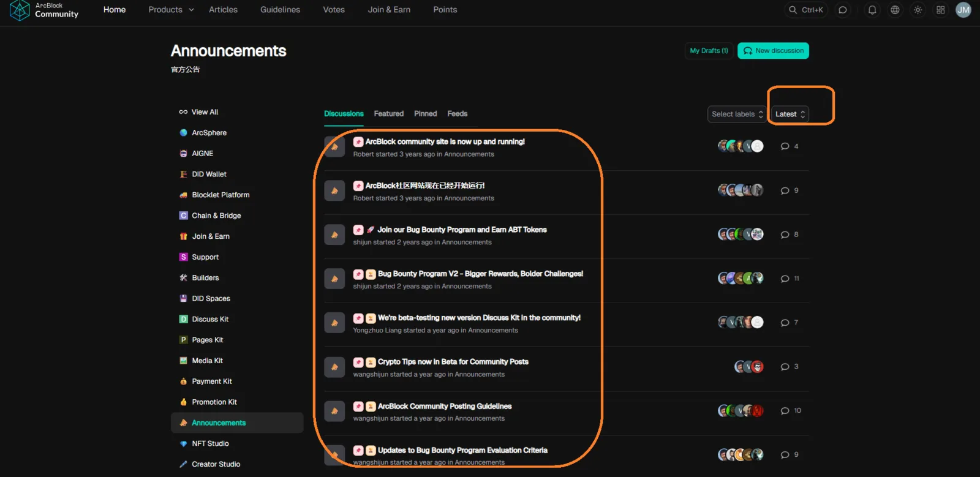The width and height of the screenshot is (980, 477).
Task: Open "ArcBlock Community Posting Guidelines" post
Action: coord(445,407)
